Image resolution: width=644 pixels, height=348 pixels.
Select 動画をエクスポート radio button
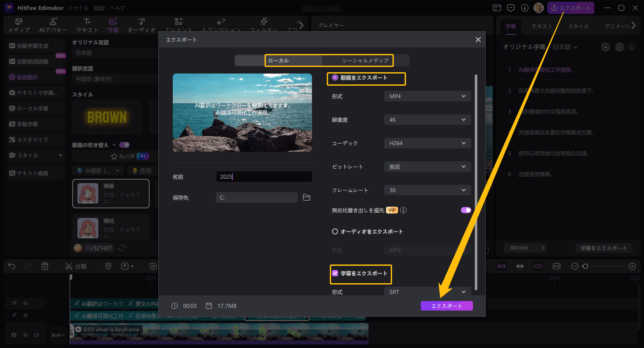point(335,78)
